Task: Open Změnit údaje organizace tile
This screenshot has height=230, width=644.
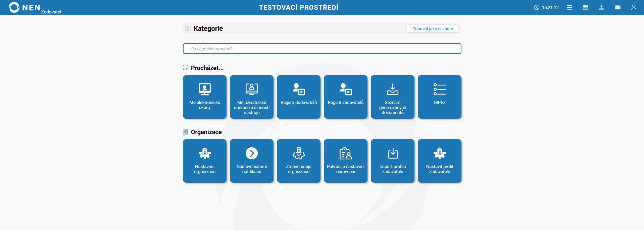Action: point(299,161)
